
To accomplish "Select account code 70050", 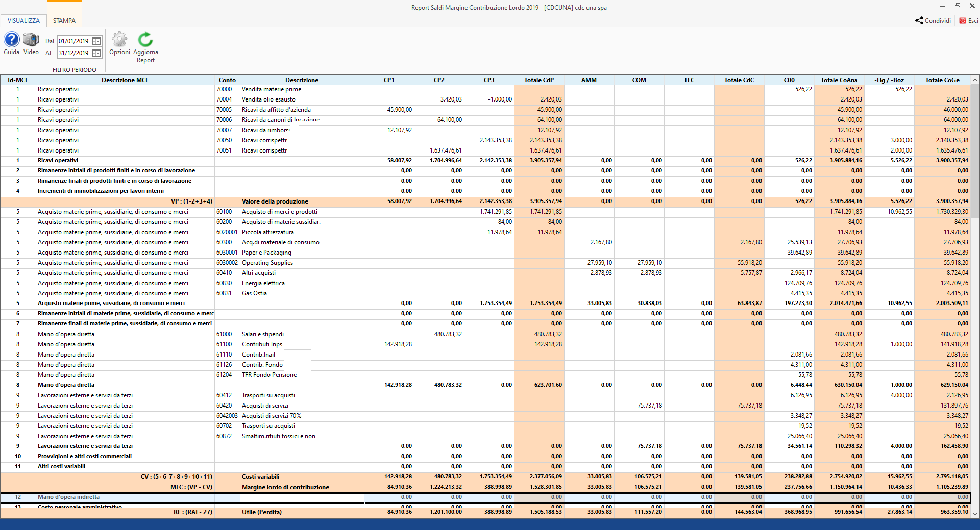I will point(224,140).
